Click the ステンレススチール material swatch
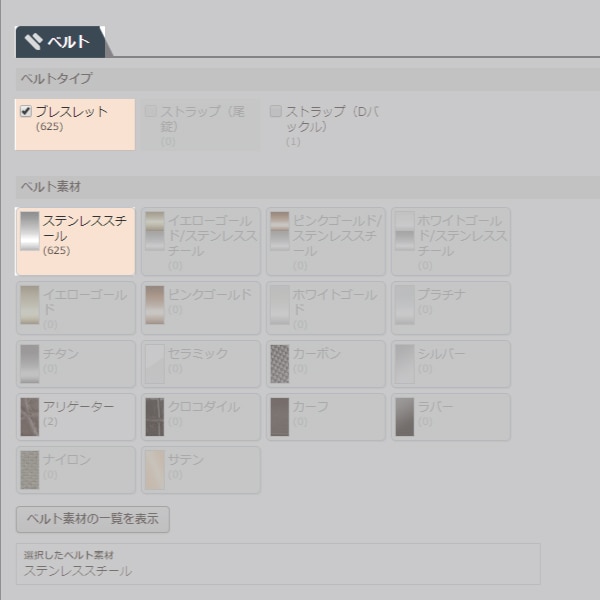This screenshot has width=600, height=600. click(30, 231)
